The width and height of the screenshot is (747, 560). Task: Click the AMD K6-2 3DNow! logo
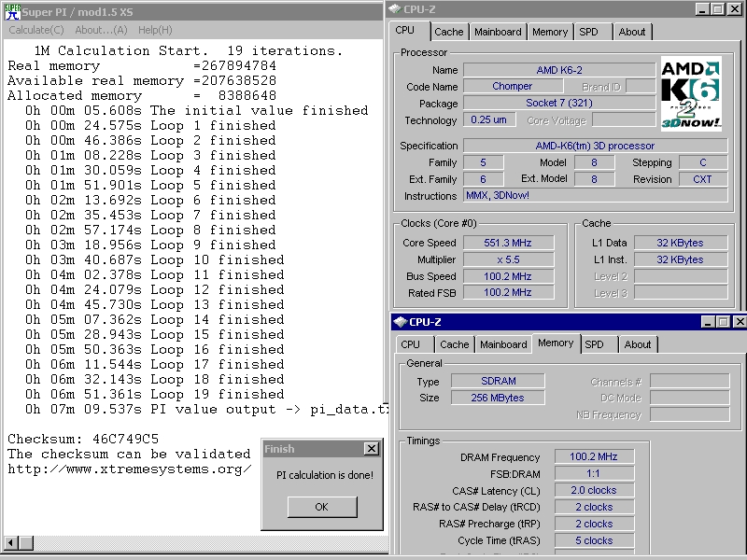click(x=691, y=94)
